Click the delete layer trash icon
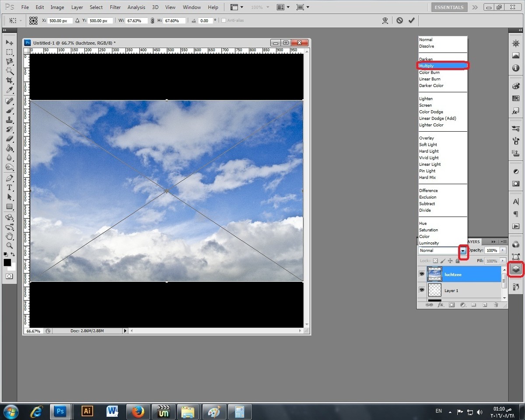 496,304
